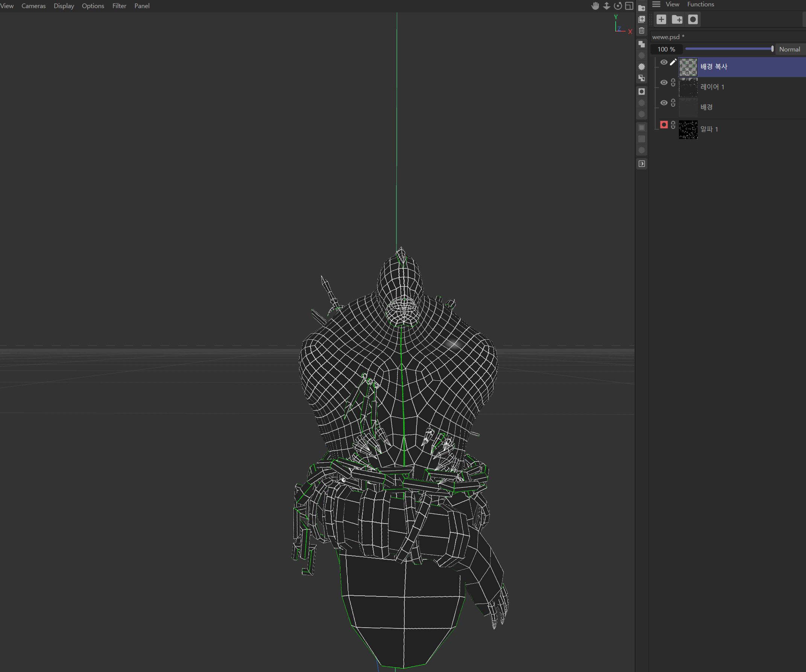Open the Functions menu
The height and width of the screenshot is (672, 806).
click(x=701, y=4)
